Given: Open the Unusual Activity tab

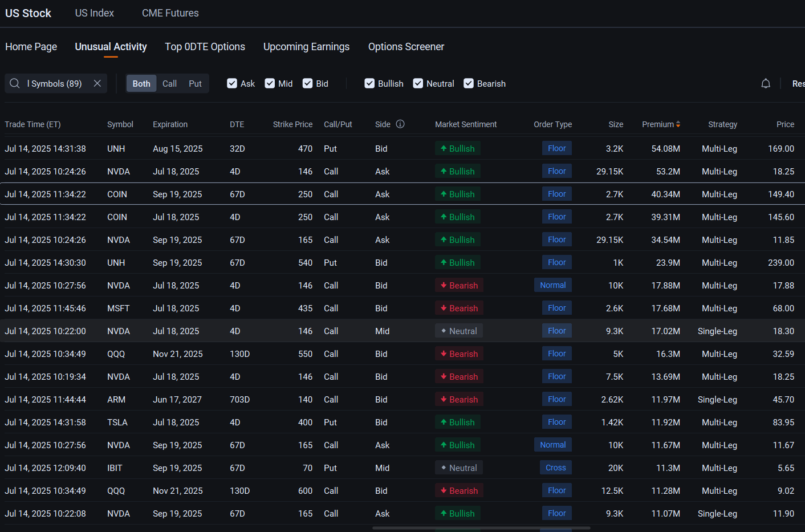Looking at the screenshot, I should (111, 47).
